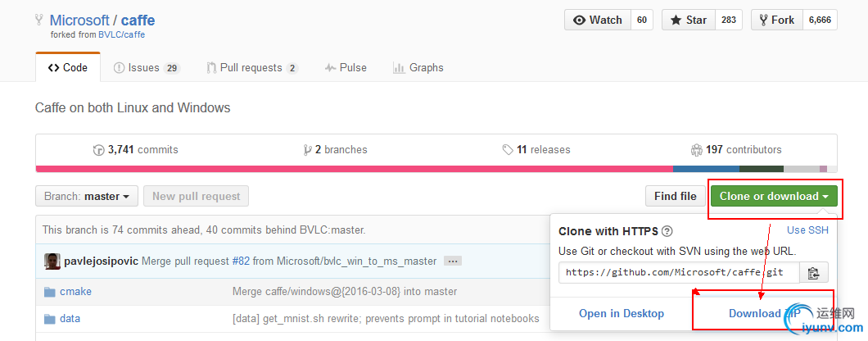
Task: Switch to the Issues tab
Action: pos(146,68)
